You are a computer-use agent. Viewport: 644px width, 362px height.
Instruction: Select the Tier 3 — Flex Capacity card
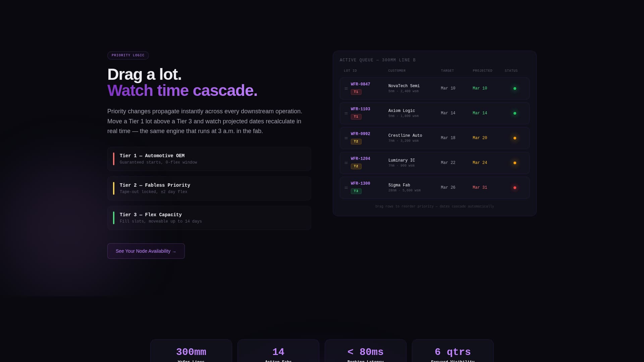(x=209, y=218)
